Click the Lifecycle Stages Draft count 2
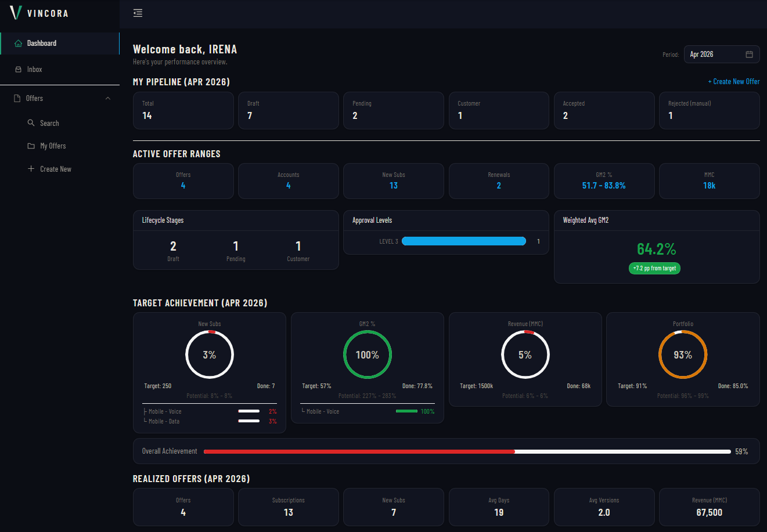 click(173, 246)
